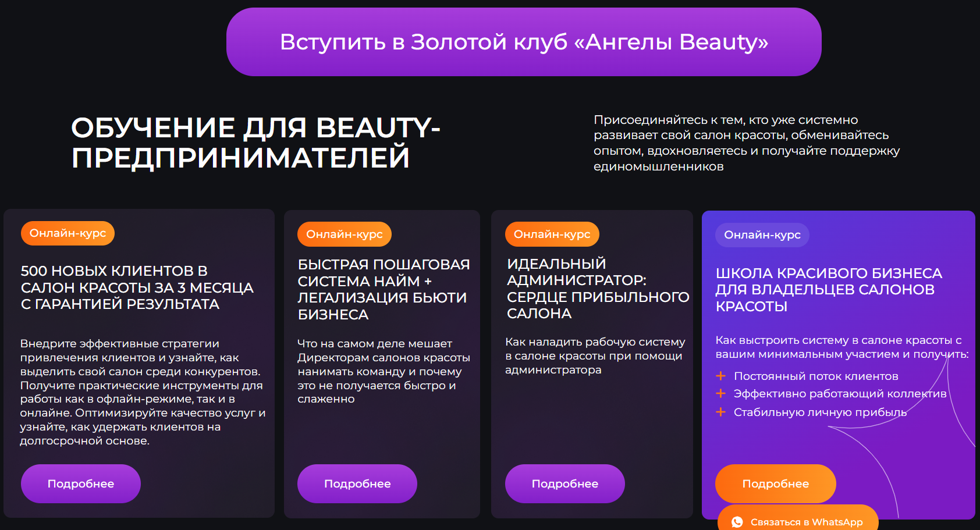
Task: Click description 'Что на самом деле мешает Директорам'
Action: click(384, 371)
